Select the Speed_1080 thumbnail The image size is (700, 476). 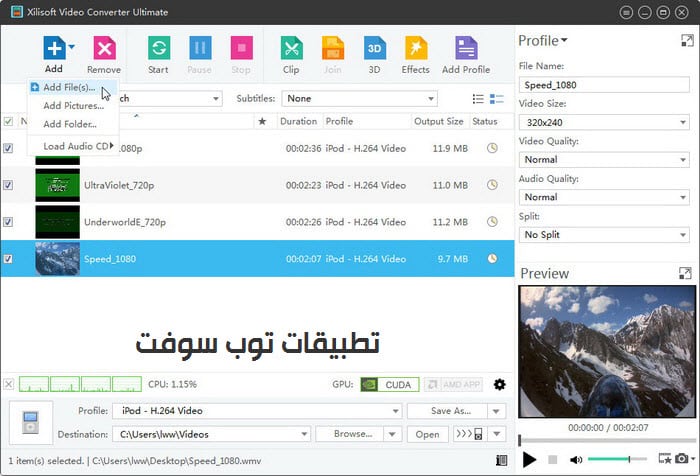(x=58, y=259)
